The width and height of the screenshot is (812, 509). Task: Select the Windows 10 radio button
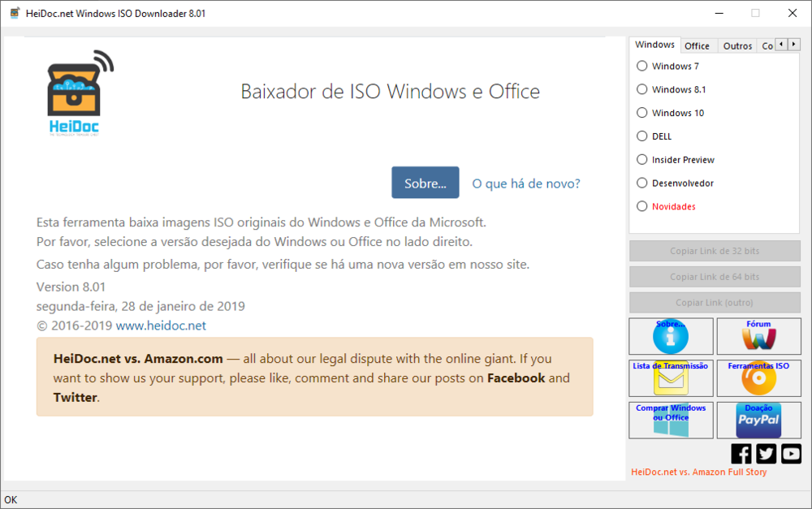pos(670,112)
